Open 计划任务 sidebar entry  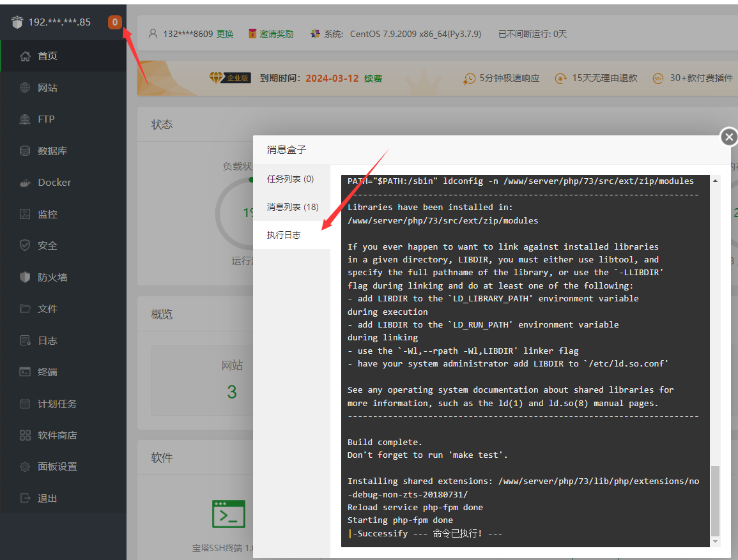click(x=63, y=404)
